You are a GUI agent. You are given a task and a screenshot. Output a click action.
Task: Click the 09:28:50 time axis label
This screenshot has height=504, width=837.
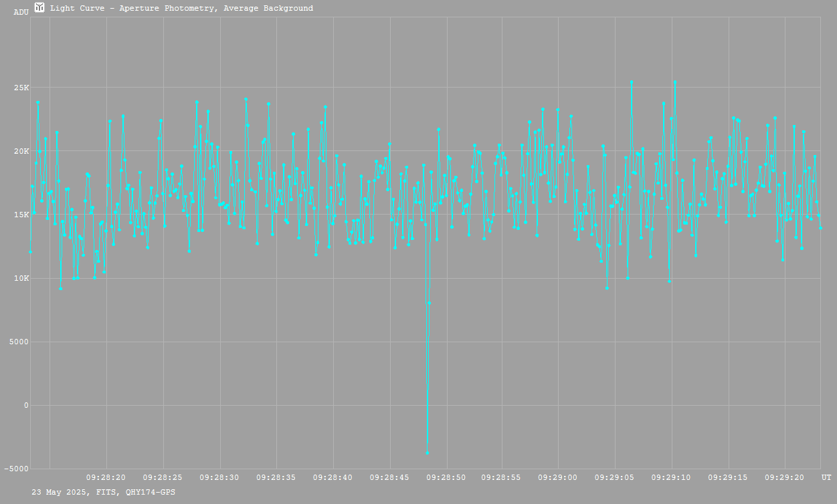point(446,478)
